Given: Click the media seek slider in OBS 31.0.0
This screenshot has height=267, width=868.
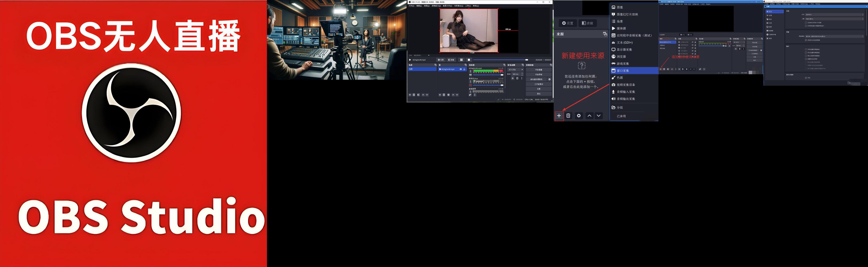Looking at the screenshot, I should click(504, 60).
